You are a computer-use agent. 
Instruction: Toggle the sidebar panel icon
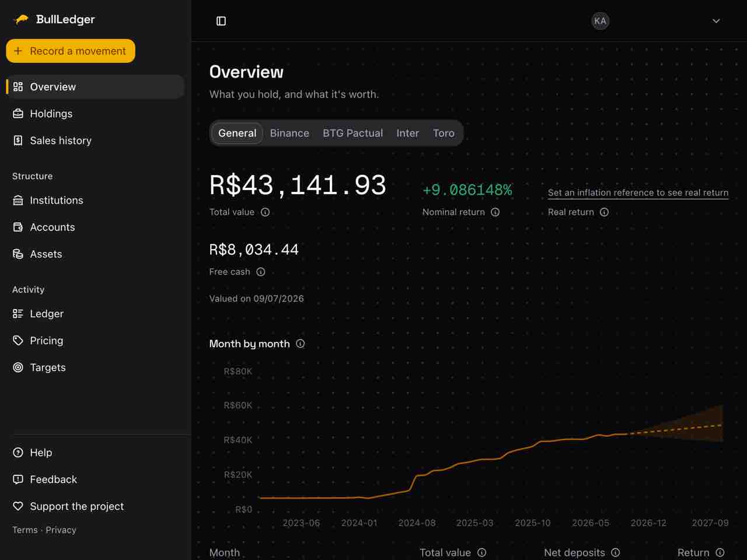221,21
